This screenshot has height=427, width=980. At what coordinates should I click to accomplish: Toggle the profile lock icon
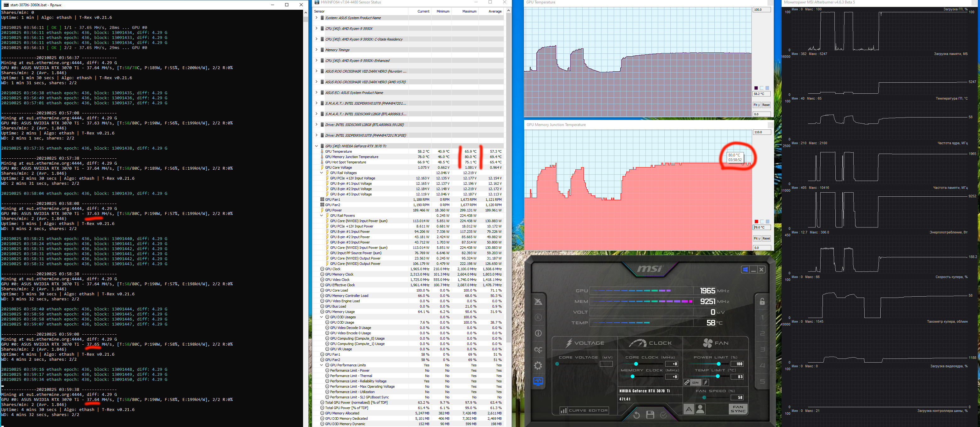pos(762,302)
